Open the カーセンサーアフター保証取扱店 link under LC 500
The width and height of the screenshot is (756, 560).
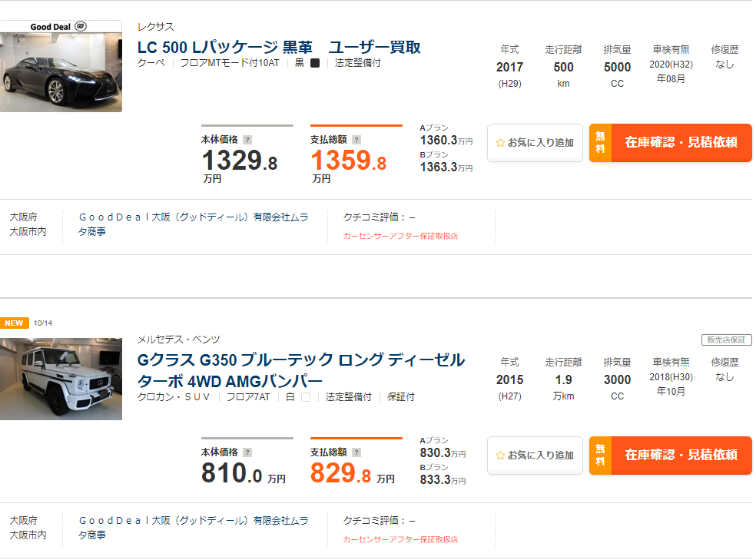click(x=400, y=237)
